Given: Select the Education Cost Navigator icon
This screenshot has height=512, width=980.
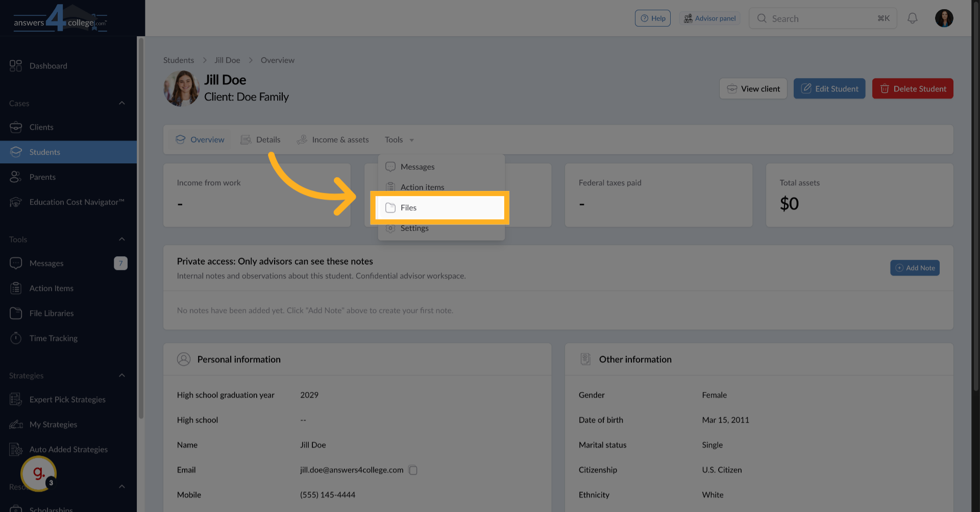Looking at the screenshot, I should coord(16,202).
